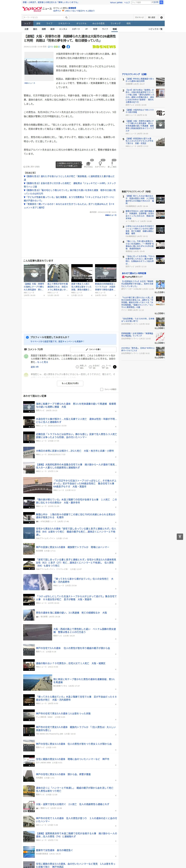Click the scroll-to-top arrow button
The width and height of the screenshot is (186, 868).
click(180, 537)
